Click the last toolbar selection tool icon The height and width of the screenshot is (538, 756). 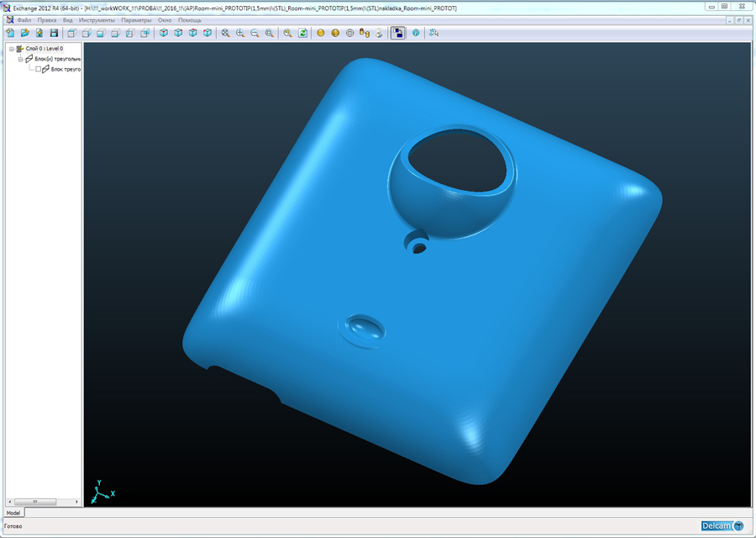coord(433,33)
